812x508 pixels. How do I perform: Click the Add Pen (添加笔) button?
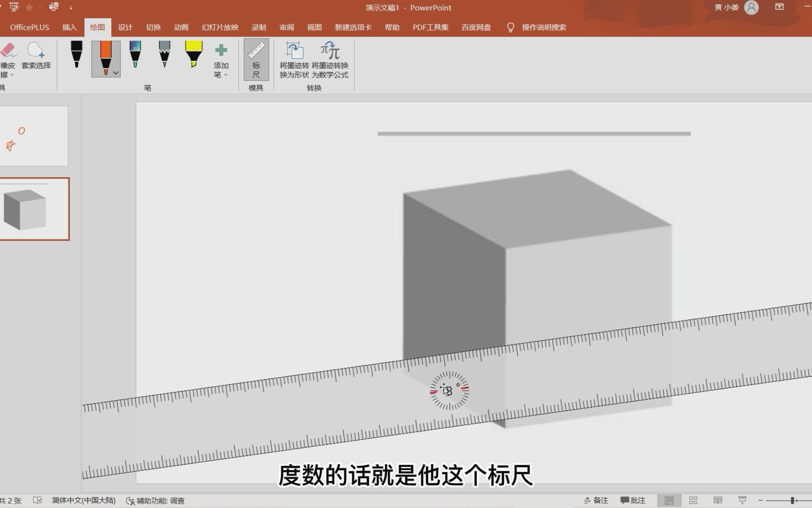tap(221, 61)
